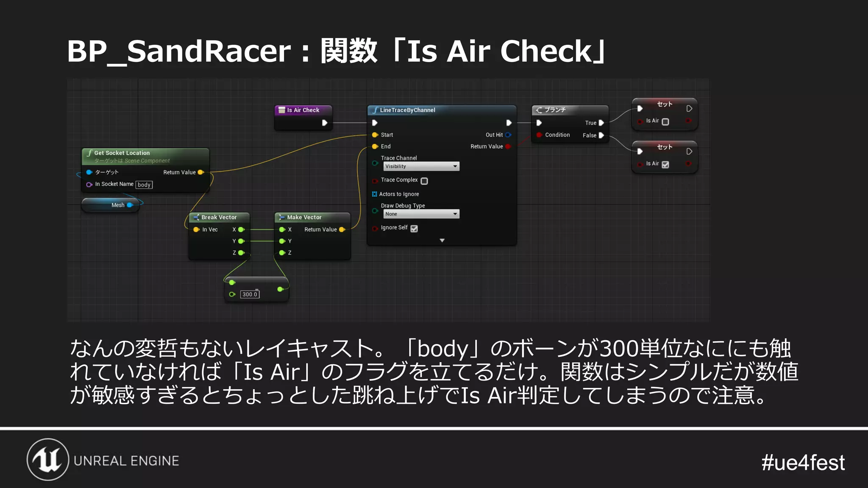Click the Make Vector Y input pin
The height and width of the screenshot is (488, 868).
pos(282,241)
